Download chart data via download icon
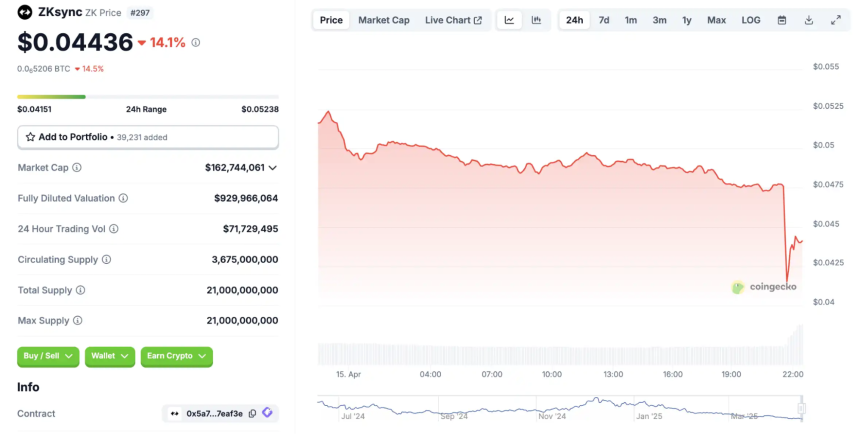860x434 pixels. click(x=808, y=20)
